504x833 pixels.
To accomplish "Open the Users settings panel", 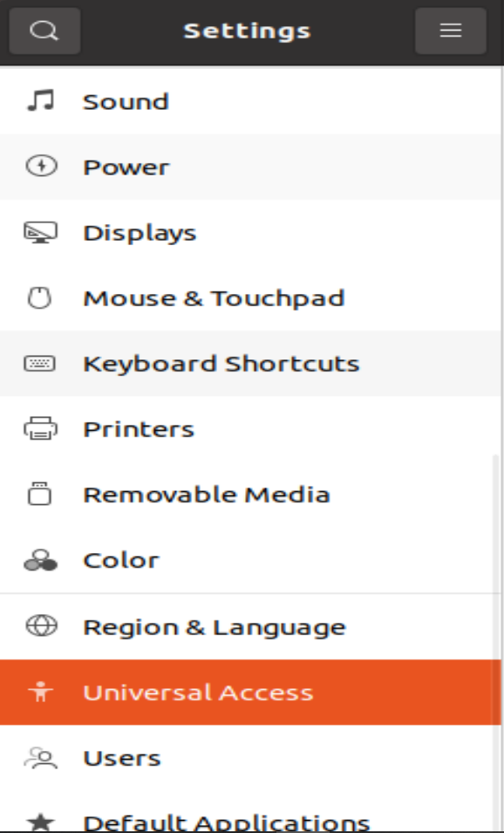I will pos(174,758).
